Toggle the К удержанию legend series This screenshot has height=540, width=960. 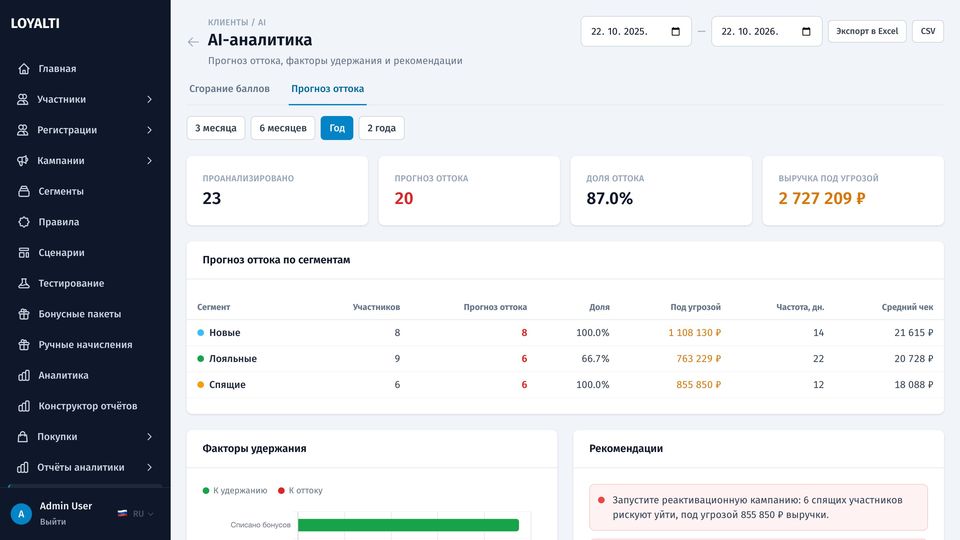click(x=235, y=490)
